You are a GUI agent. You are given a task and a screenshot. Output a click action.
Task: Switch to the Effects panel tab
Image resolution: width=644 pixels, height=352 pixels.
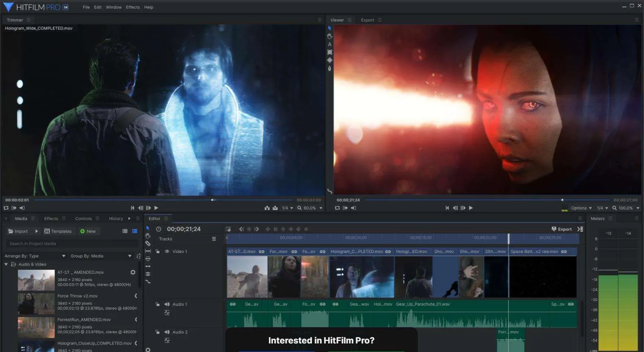pos(51,219)
